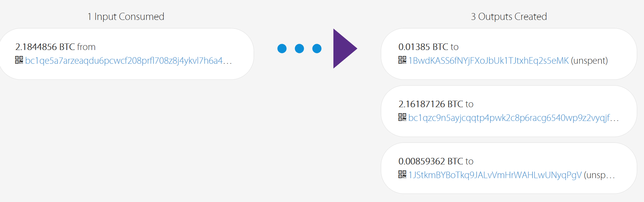Screen dimensions: 644x202
Task: Open QR code for 1JStkmBYBoTkq9JAL address
Action: coord(402,175)
